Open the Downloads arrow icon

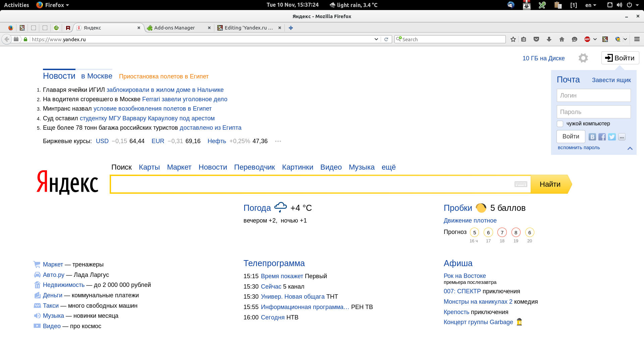pos(549,39)
